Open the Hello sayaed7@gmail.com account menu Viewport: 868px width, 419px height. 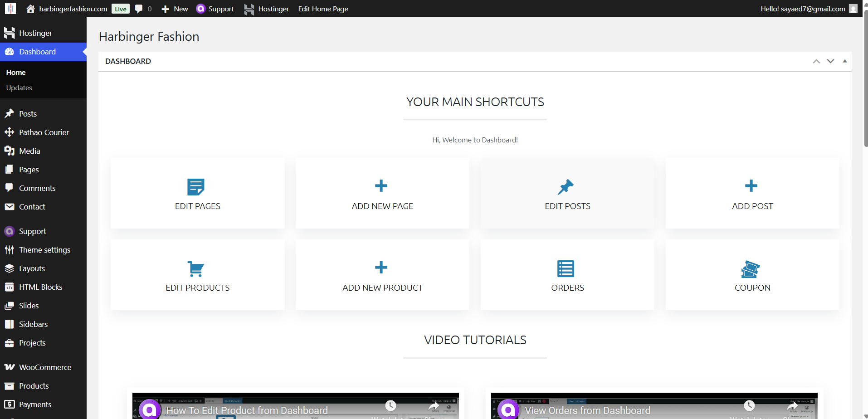pyautogui.click(x=809, y=9)
